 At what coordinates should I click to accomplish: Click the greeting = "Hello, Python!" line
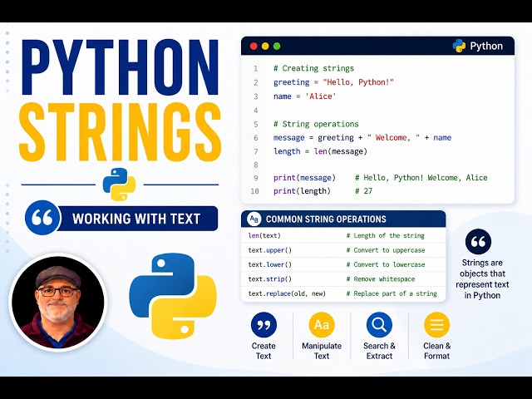coord(333,82)
